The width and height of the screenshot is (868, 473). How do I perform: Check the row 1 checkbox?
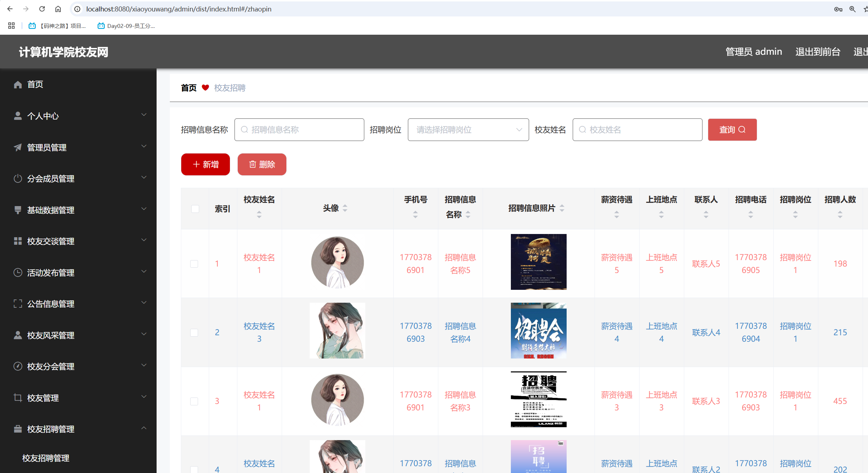point(194,264)
